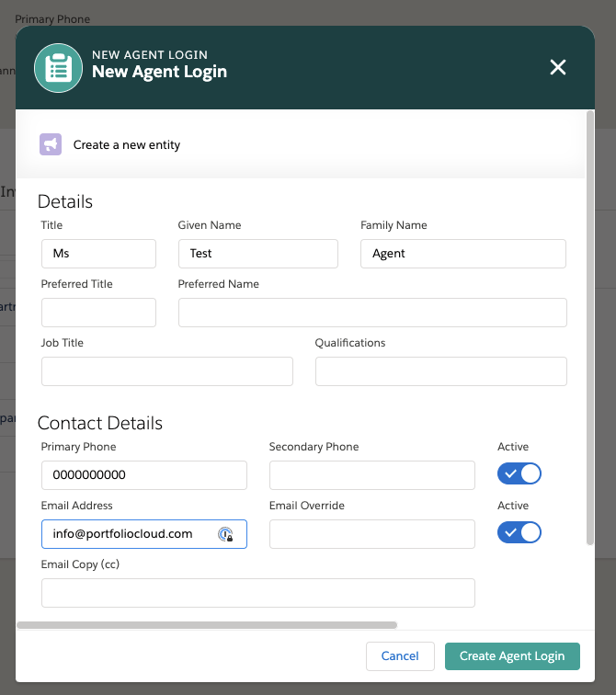The width and height of the screenshot is (616, 695).
Task: Click the Job Title text field
Action: pos(166,371)
